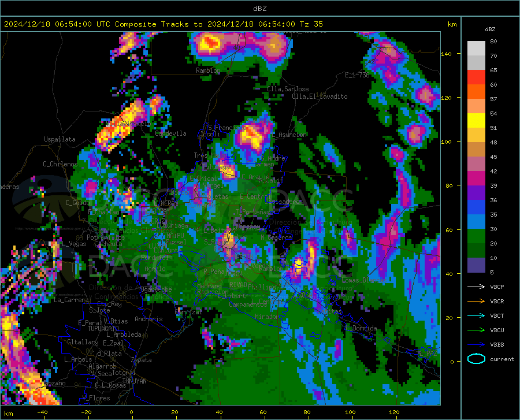Viewport: 520px width, 420px height.
Task: Click legend value 51
Action: pyautogui.click(x=493, y=128)
